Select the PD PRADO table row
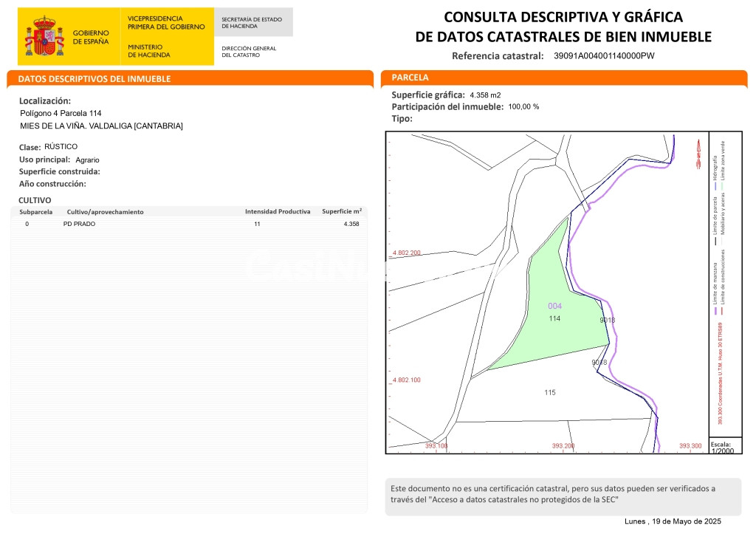This screenshot has width=756, height=534. 190,224
